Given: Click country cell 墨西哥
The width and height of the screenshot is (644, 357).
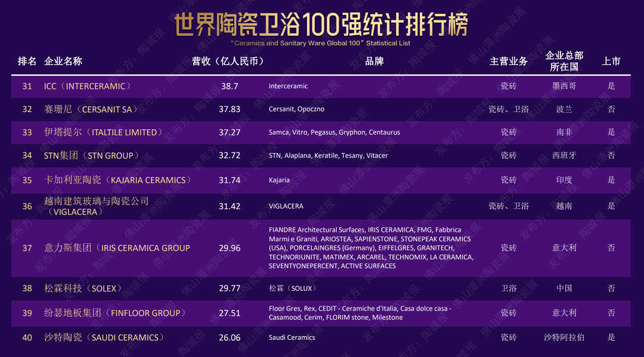Looking at the screenshot, I should 564,86.
